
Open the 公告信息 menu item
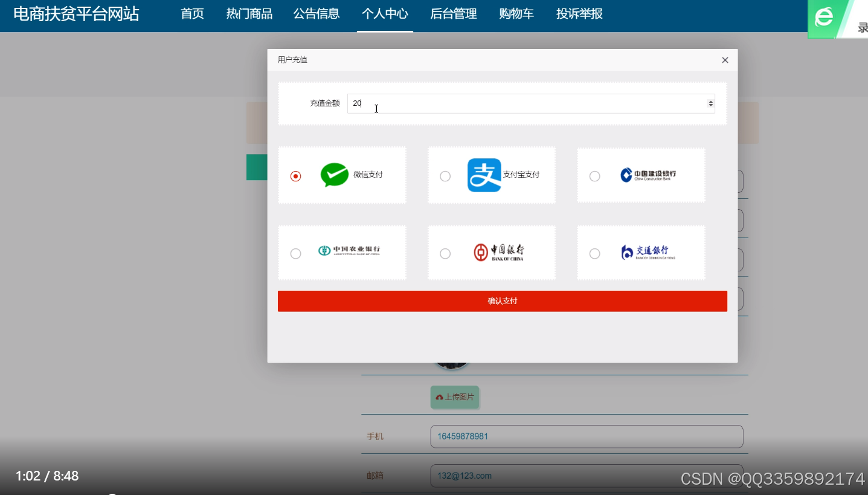coord(317,14)
